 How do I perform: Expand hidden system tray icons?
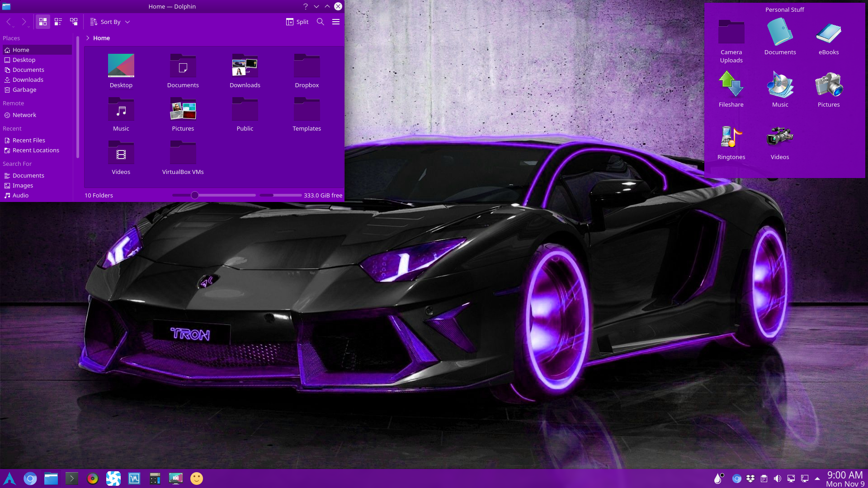[x=817, y=479]
